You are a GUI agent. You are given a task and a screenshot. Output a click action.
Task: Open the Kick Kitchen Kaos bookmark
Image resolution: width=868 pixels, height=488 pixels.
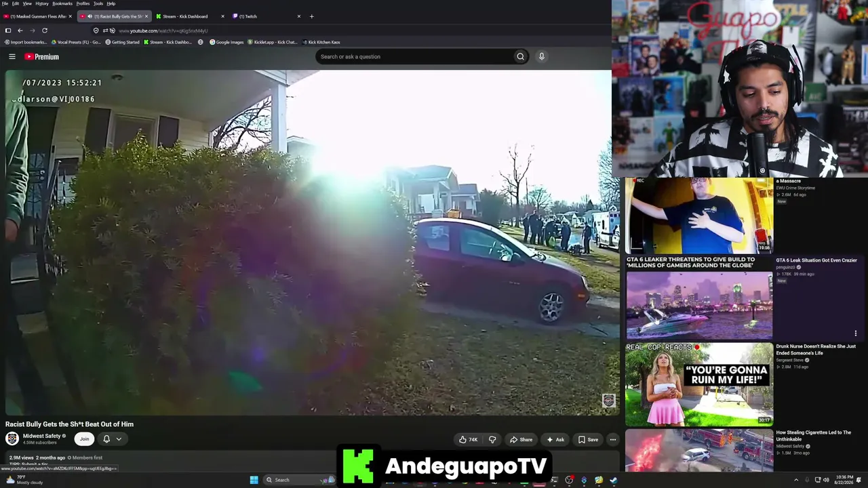click(x=321, y=42)
